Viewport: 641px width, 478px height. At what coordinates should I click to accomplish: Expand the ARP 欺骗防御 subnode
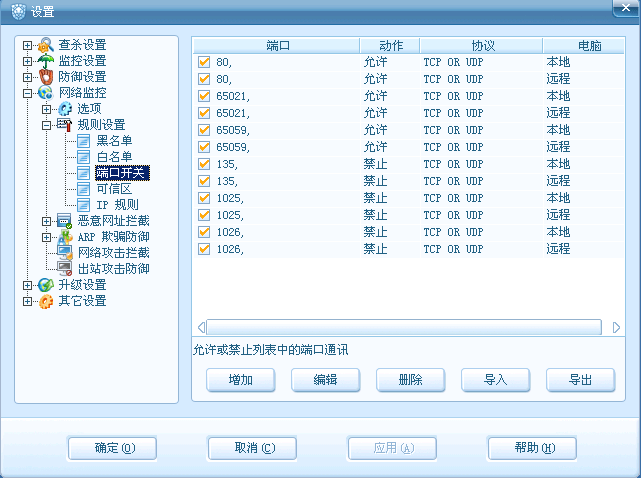47,237
